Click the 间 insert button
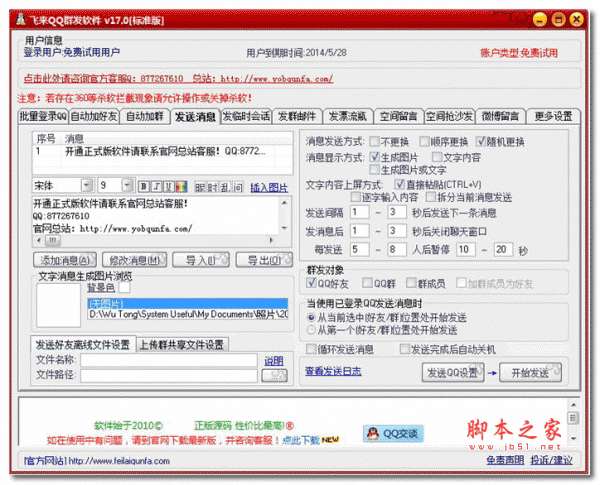This screenshot has height=485, width=600. (x=238, y=187)
